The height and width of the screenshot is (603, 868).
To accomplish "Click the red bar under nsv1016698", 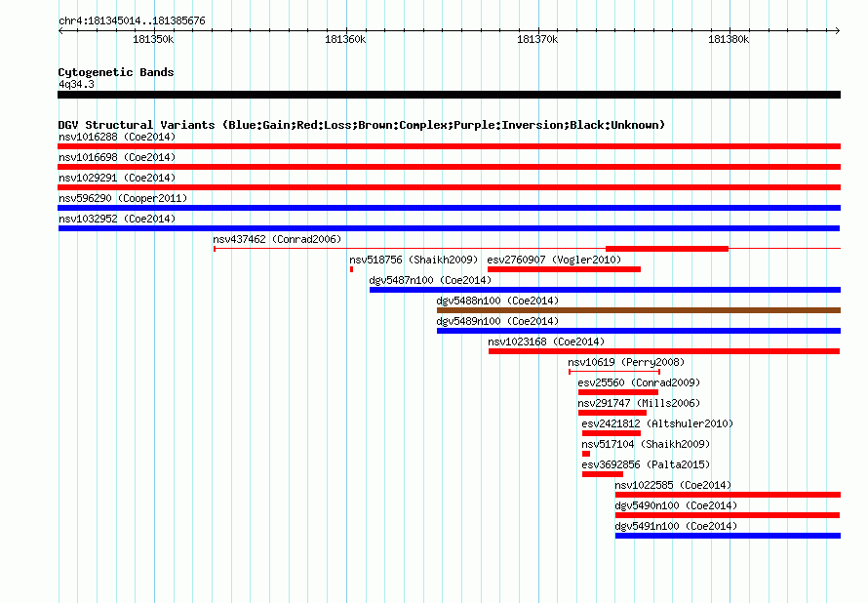I will (x=449, y=167).
